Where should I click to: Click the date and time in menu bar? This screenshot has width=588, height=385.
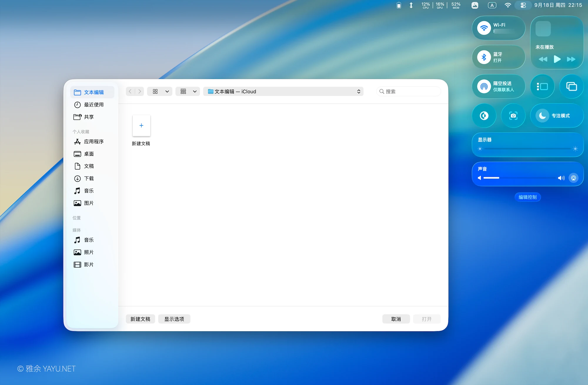(x=558, y=5)
